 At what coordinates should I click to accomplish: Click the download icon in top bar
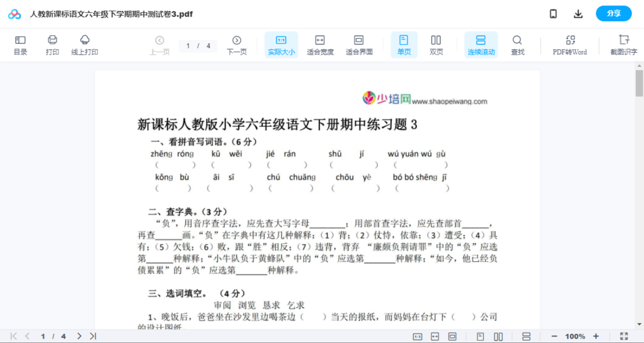[578, 13]
